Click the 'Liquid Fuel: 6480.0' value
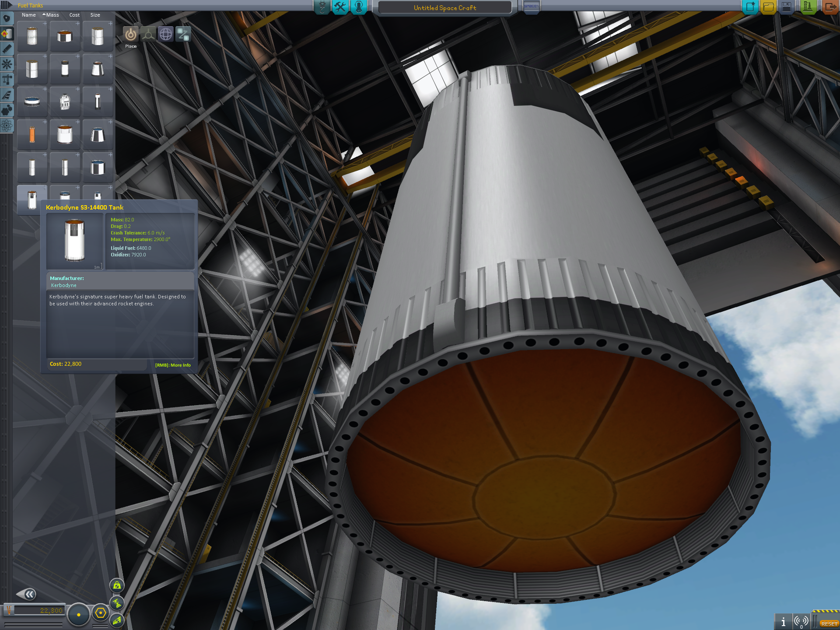The image size is (840, 630). pyautogui.click(x=131, y=248)
